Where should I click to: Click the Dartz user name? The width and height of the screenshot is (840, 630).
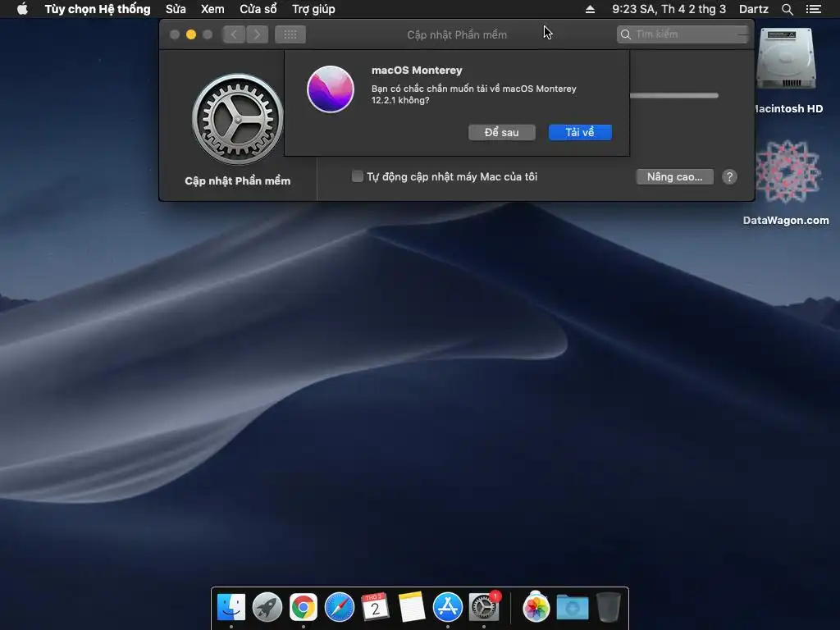753,9
